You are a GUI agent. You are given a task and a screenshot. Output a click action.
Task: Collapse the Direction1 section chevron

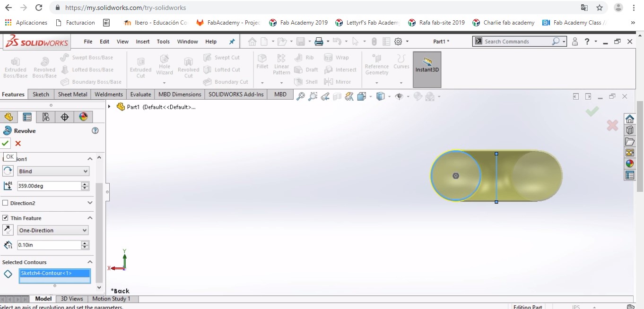tap(90, 159)
